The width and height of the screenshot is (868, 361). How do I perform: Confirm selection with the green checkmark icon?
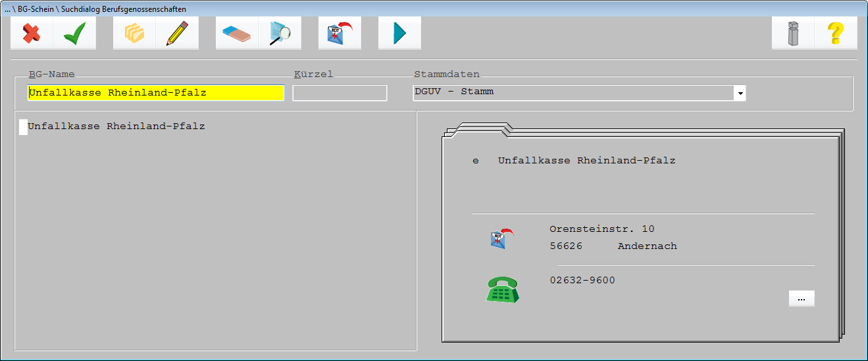pos(74,33)
